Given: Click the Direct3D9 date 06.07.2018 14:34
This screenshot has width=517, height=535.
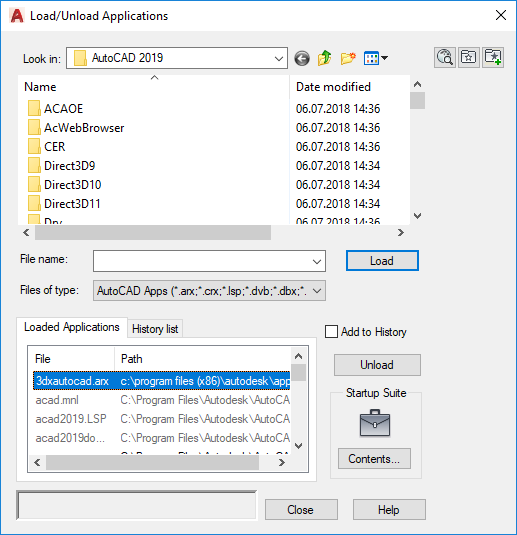Looking at the screenshot, I should (338, 166).
